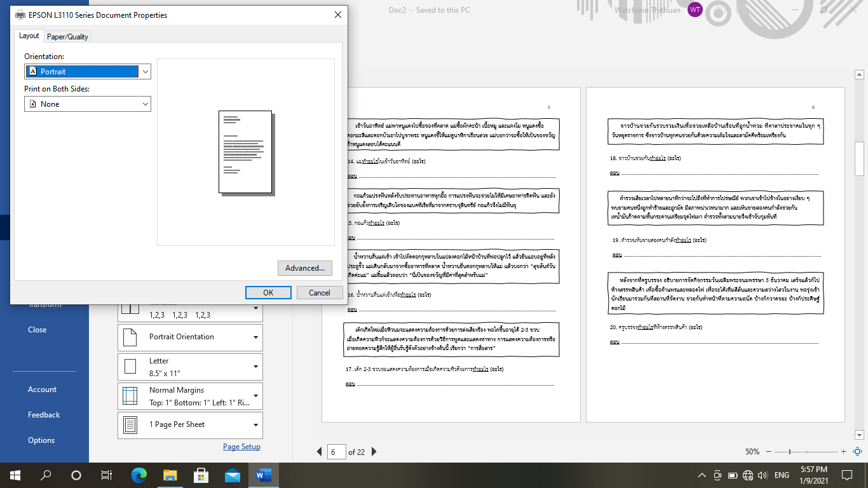Click the battery tray icon
Viewport: 868px width, 488px height.
tap(733, 475)
